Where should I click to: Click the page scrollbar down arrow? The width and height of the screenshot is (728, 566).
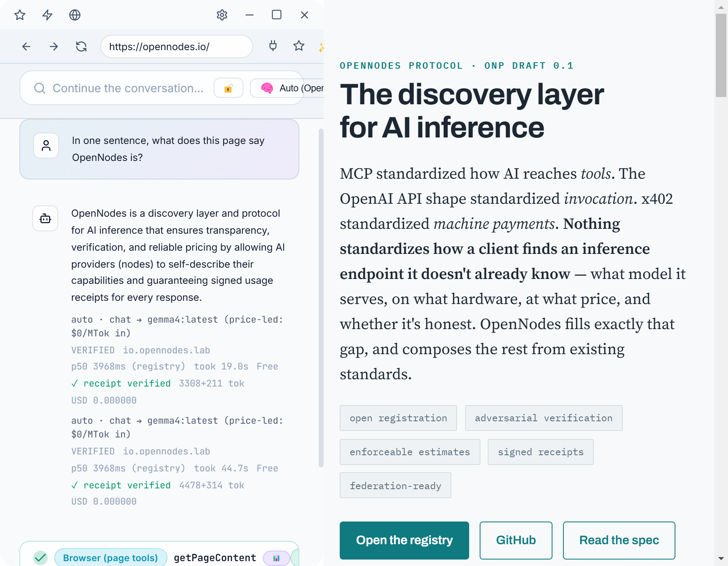[x=721, y=559]
